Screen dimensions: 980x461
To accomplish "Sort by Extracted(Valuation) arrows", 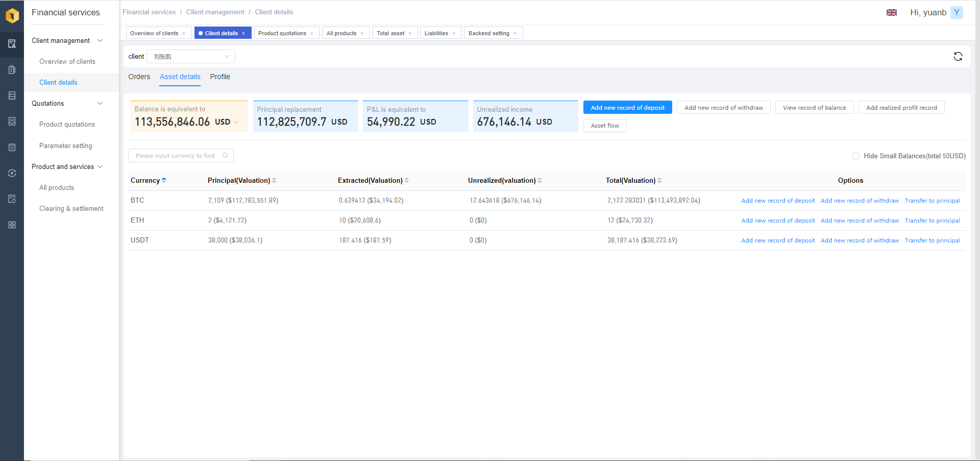I will (406, 180).
